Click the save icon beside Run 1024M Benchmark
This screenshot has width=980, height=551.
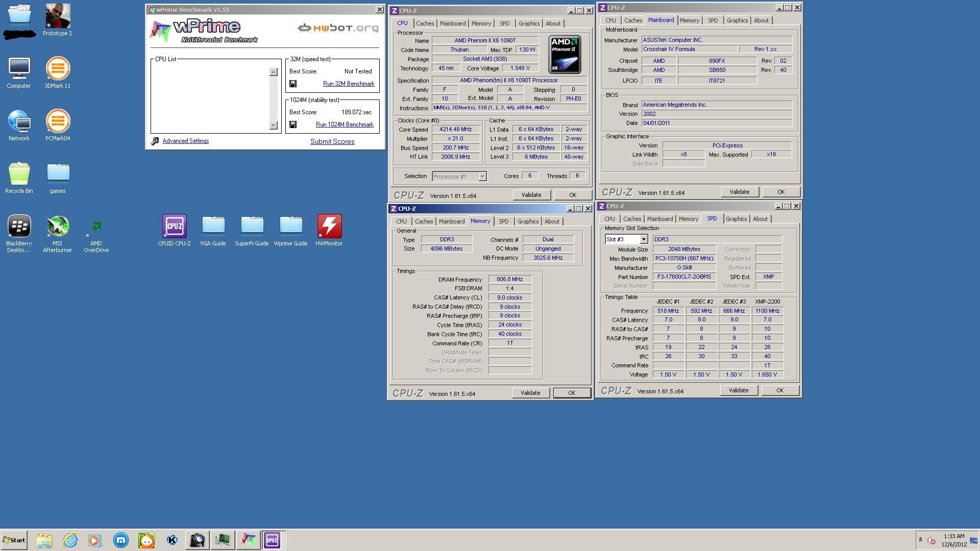click(293, 124)
